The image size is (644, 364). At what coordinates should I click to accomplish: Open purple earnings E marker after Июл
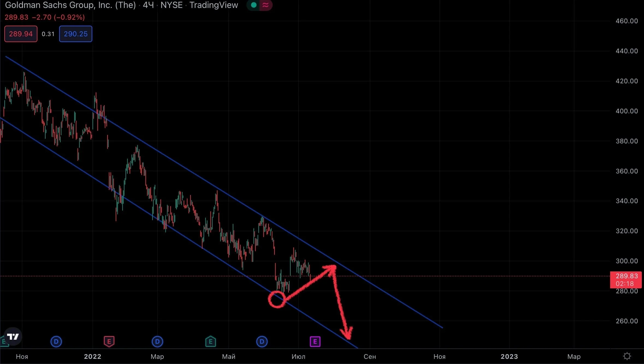[315, 342]
